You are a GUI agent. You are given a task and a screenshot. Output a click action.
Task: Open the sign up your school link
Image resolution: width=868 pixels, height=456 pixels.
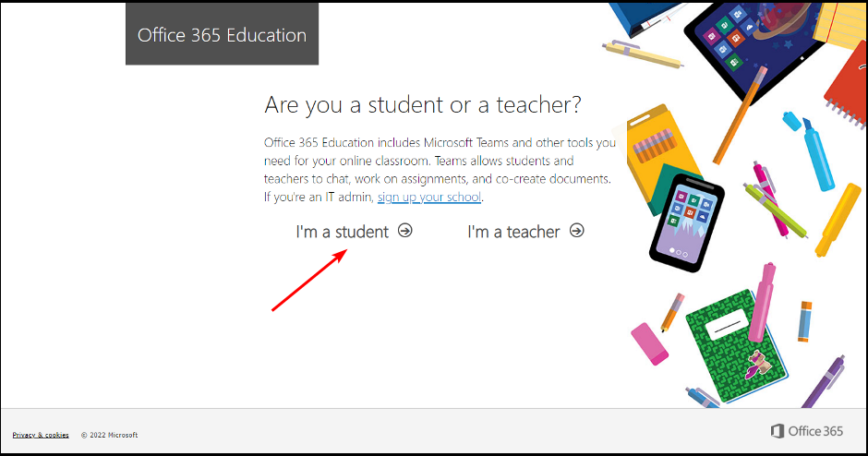click(x=429, y=197)
